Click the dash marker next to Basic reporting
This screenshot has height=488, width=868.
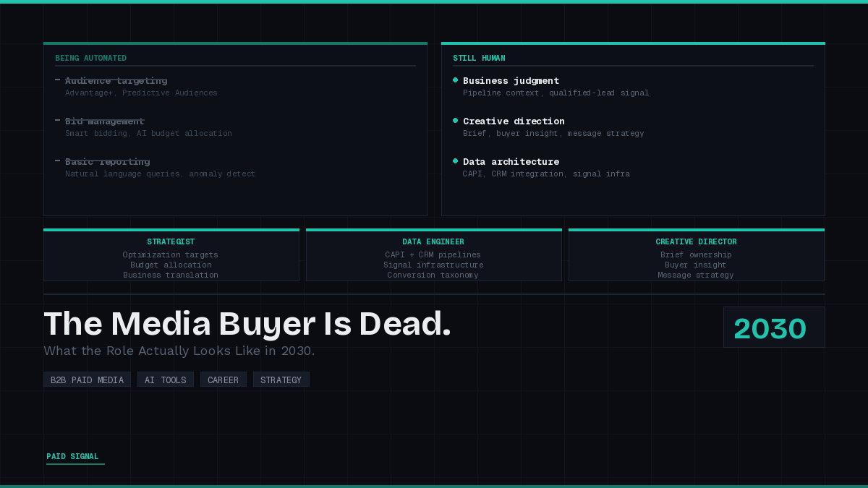[x=57, y=161]
